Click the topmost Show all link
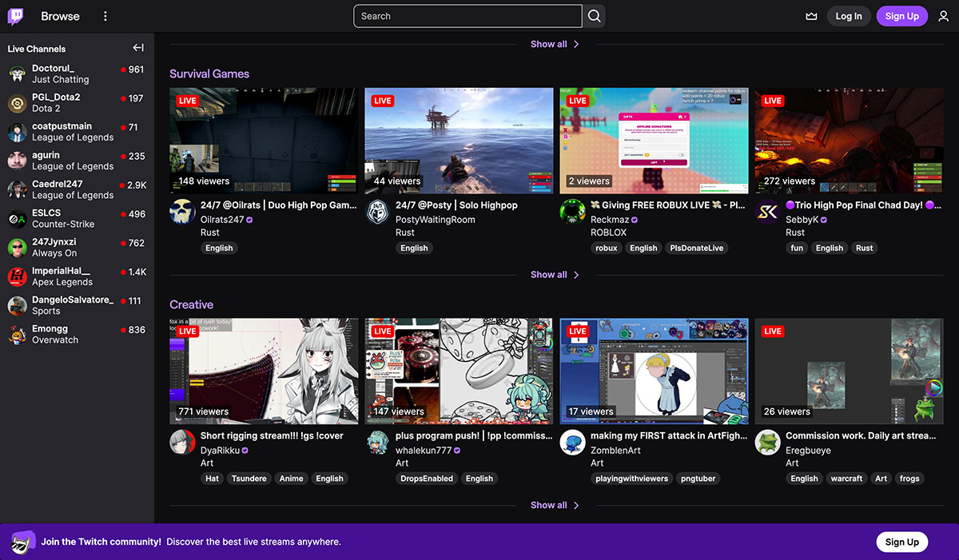This screenshot has width=959, height=560. click(x=555, y=44)
